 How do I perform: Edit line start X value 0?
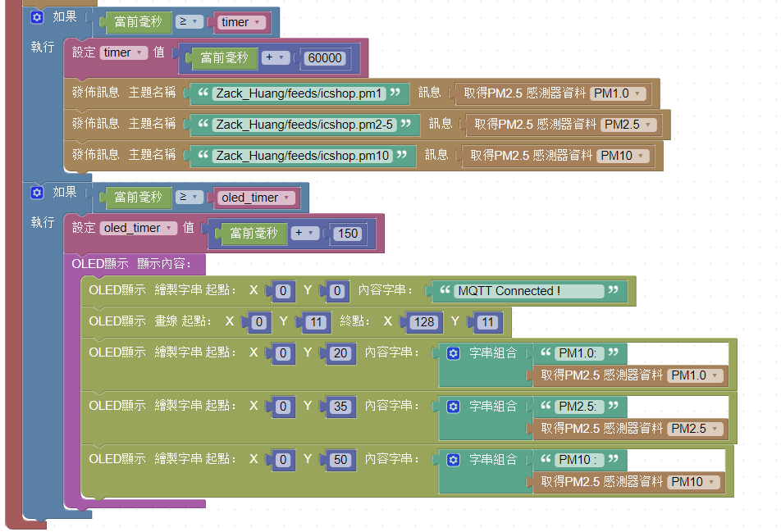[259, 322]
